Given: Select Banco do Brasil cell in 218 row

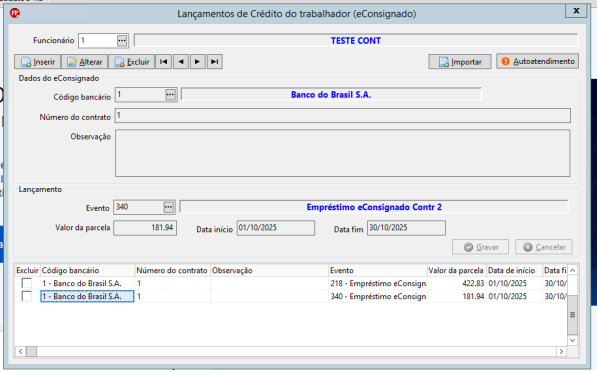Looking at the screenshot, I should [88, 283].
